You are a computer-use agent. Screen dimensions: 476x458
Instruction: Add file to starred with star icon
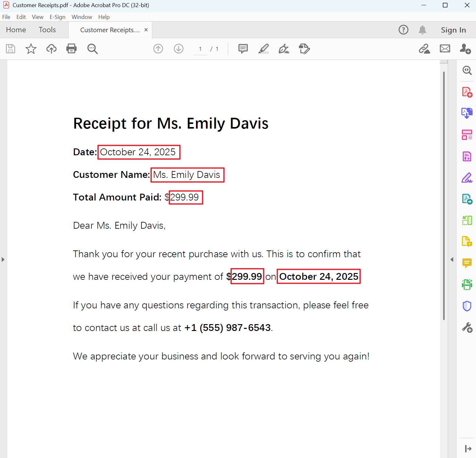pos(31,49)
